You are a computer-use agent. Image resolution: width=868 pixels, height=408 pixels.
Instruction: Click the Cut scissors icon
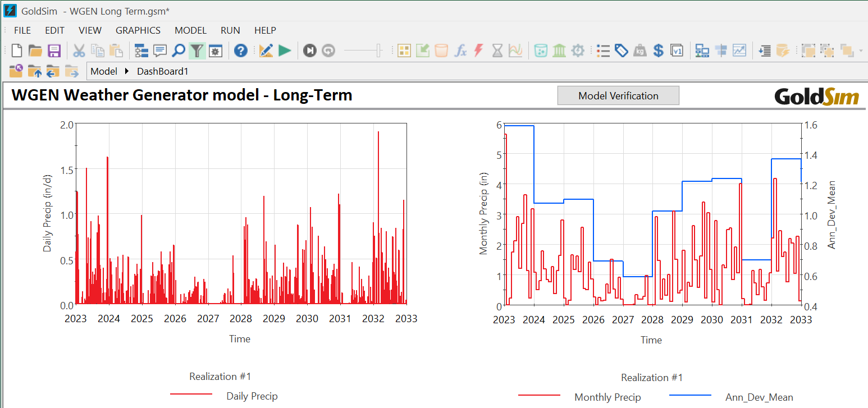[79, 51]
